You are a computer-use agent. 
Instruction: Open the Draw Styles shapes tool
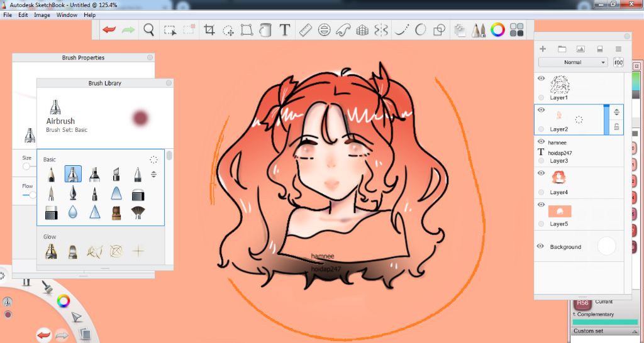440,30
